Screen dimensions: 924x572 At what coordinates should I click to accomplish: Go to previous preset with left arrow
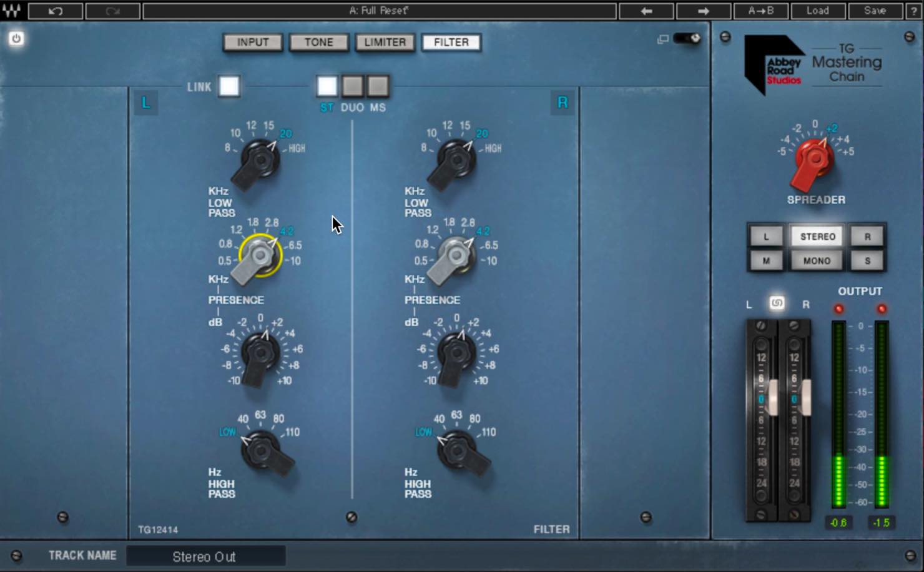(x=646, y=11)
